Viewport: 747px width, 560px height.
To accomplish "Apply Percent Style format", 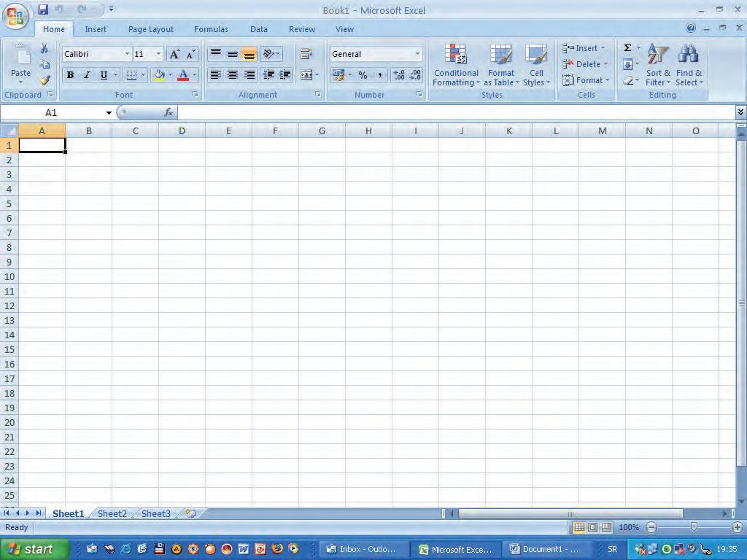I will click(363, 75).
